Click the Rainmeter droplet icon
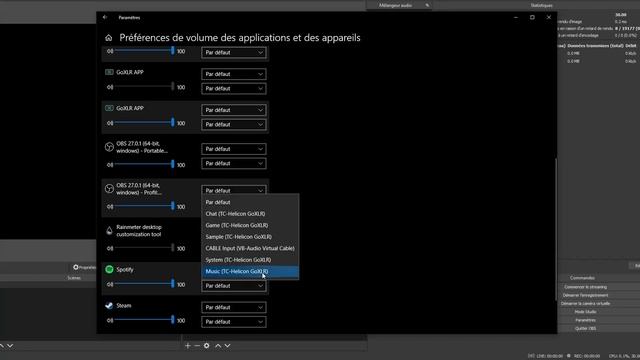The height and width of the screenshot is (360, 640). 109,231
